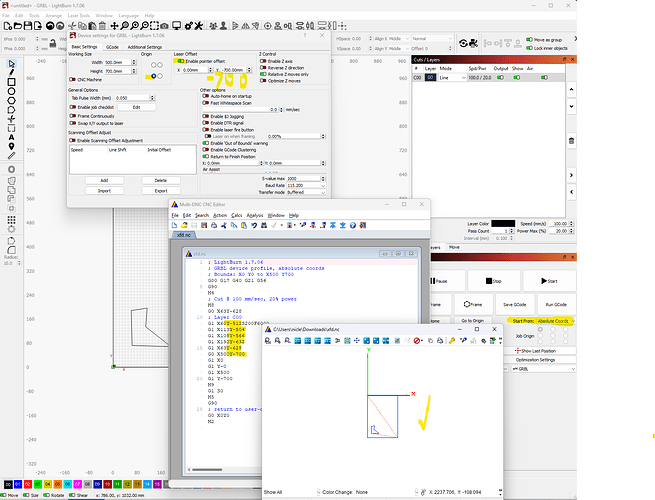Screen dimensions: 655x500
Task: Switch to the Additional Settings tab
Action: [x=145, y=47]
